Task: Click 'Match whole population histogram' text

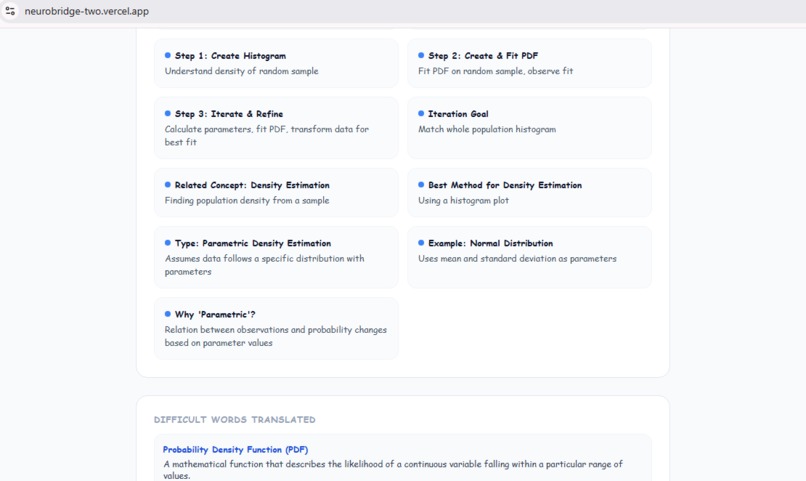Action: tap(487, 130)
